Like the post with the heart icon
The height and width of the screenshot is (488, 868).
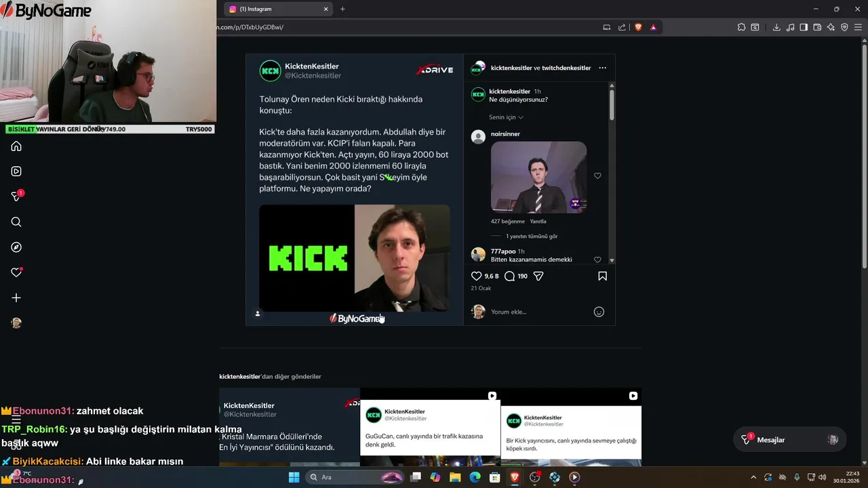(476, 276)
